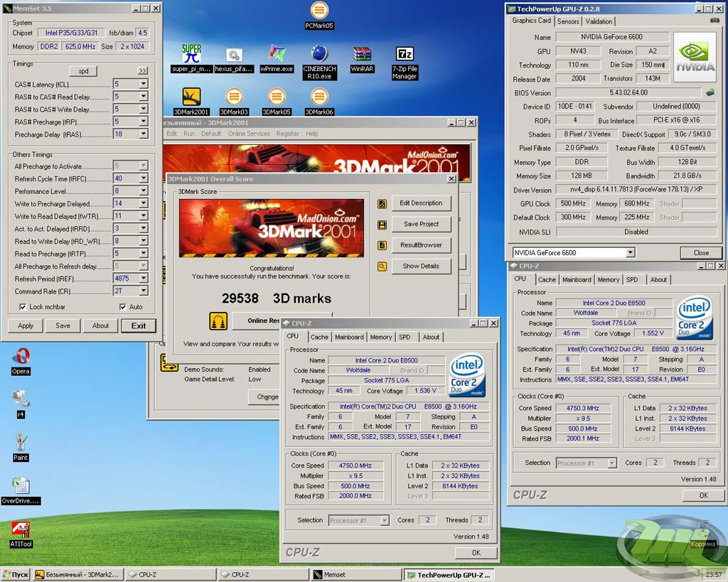Open the OverDrive spreadsheet desktop icon
This screenshot has height=582, width=728.
[21, 490]
